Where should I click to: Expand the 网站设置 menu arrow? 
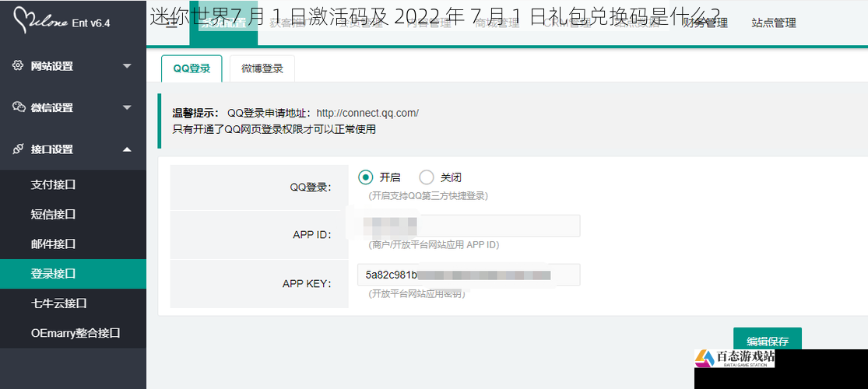coord(127,66)
